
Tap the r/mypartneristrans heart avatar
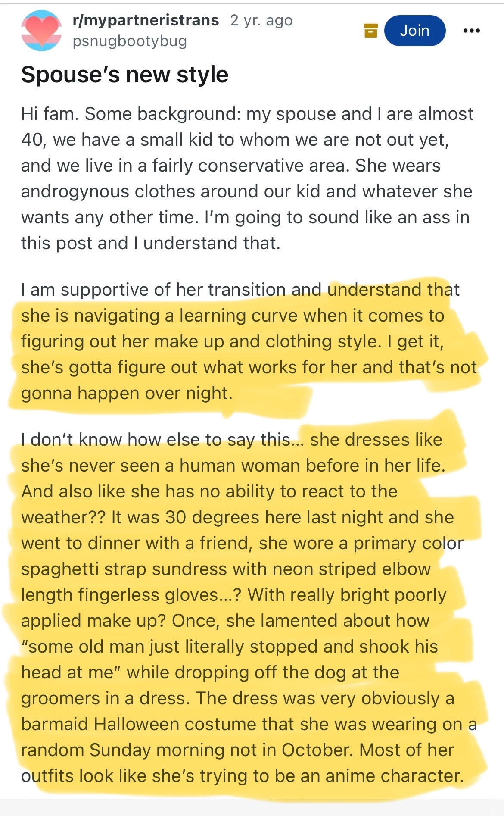(41, 31)
